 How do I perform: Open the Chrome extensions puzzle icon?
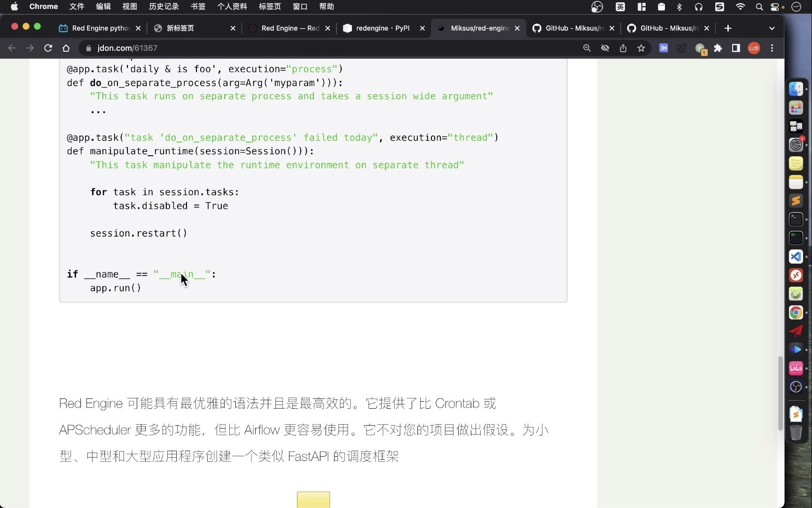(x=718, y=48)
